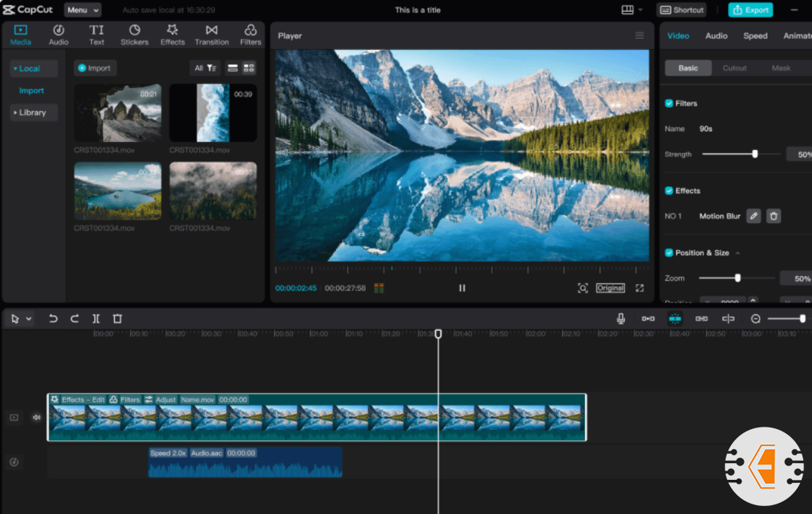Select the split clip tool

point(96,319)
